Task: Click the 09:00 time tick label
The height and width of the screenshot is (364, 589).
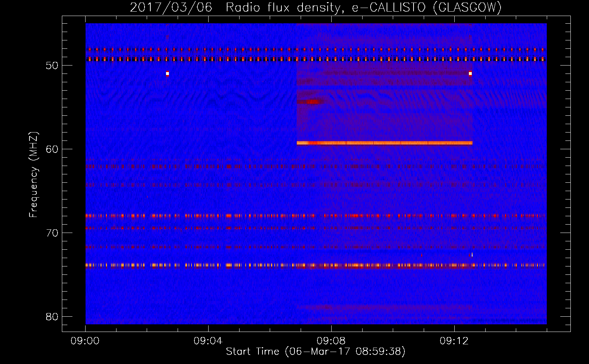Action: click(85, 341)
